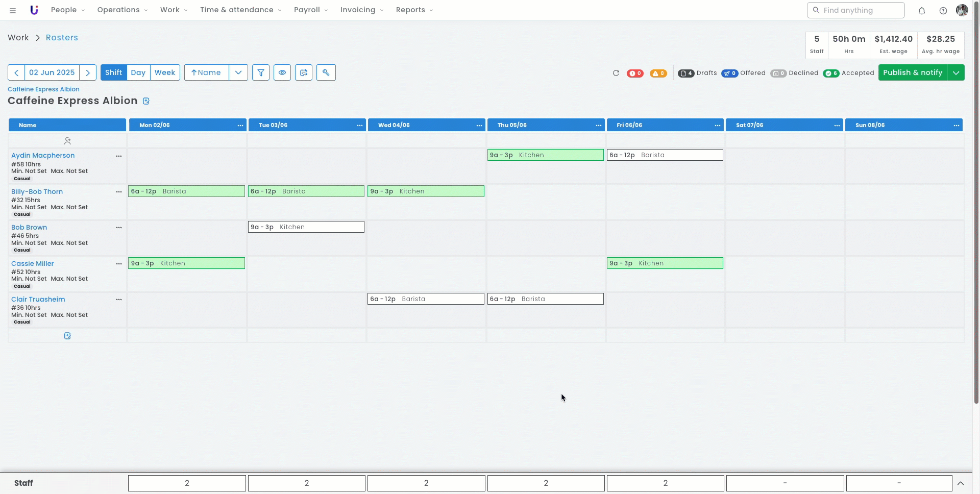Image resolution: width=980 pixels, height=494 pixels.
Task: Open Aydin Macpherson's profile link
Action: [x=43, y=156]
